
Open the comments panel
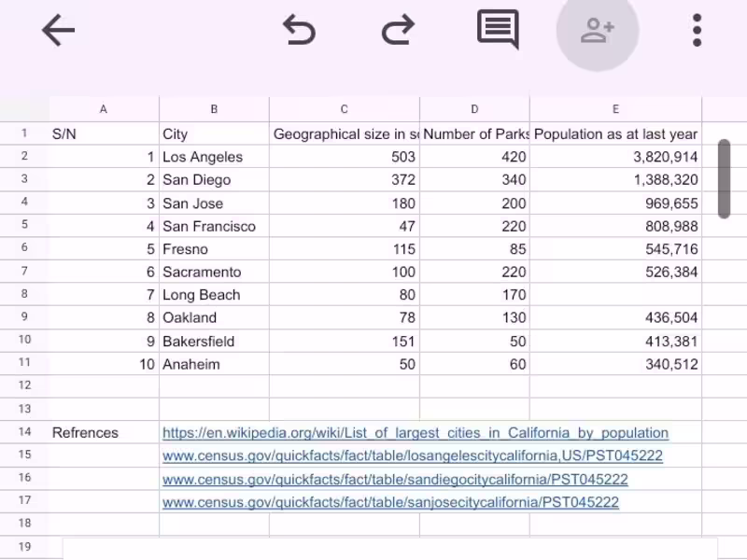[498, 30]
